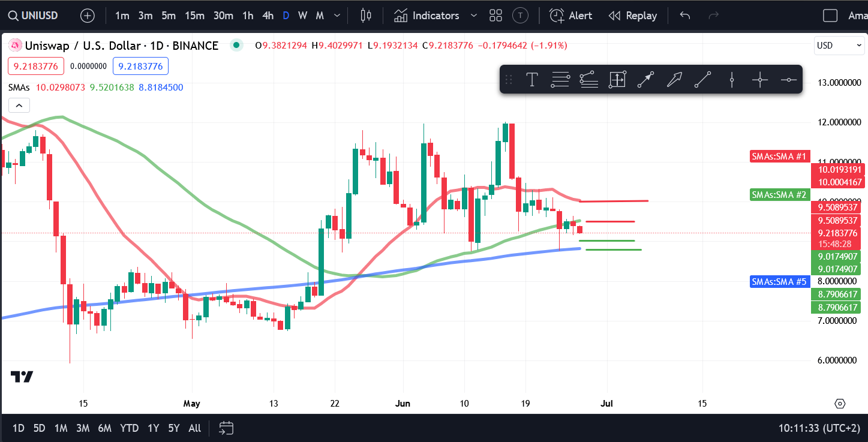Select the Fib retracement tool

[x=560, y=79]
